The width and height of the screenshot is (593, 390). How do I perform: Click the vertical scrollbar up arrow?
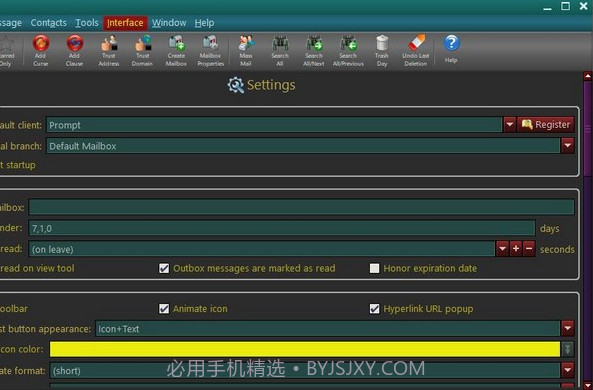588,76
